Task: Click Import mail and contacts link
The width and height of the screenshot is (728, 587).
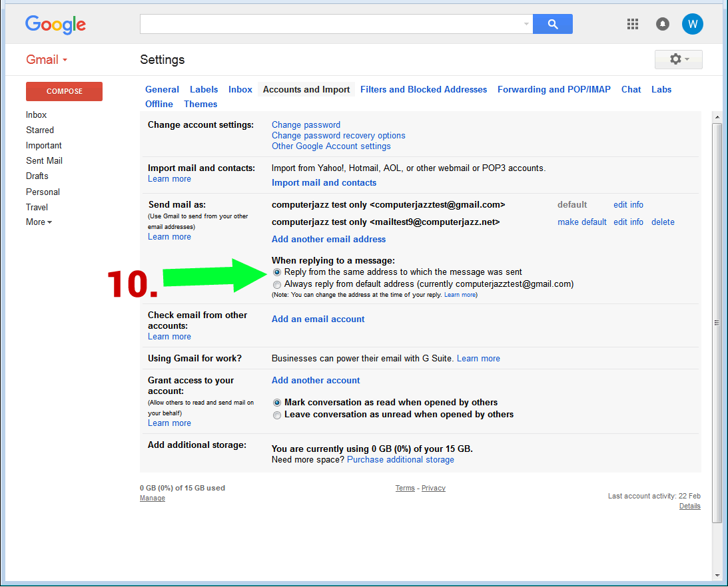Action: 324,183
